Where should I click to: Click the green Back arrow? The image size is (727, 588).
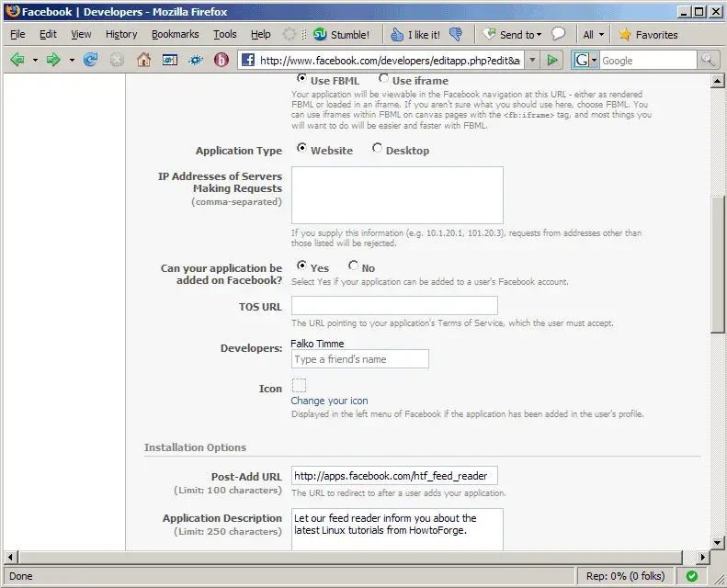point(17,60)
